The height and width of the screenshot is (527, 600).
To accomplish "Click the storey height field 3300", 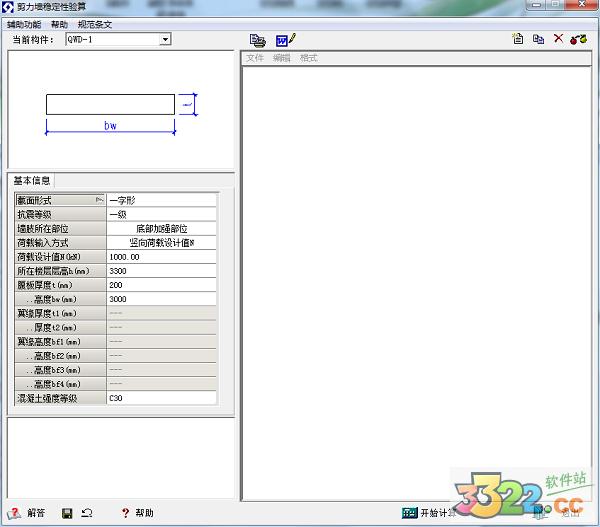I will click(x=161, y=271).
